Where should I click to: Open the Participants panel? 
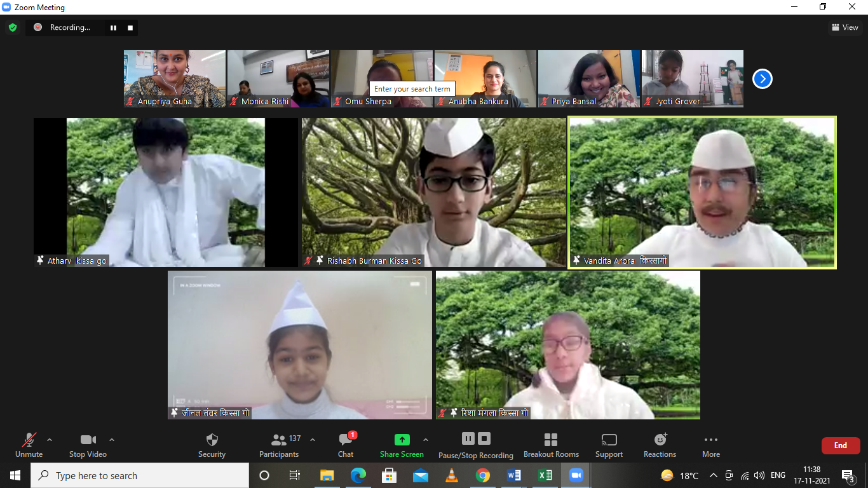click(x=279, y=440)
